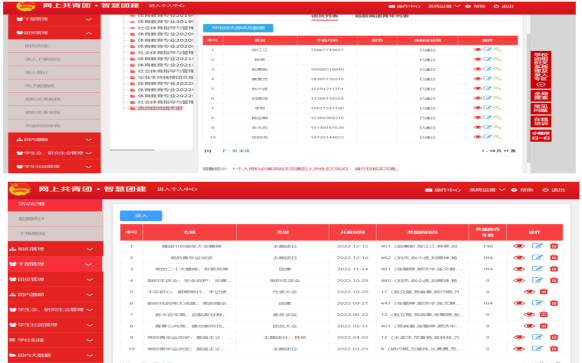Click 进入个人中心 in the activity records window header
This screenshot has width=582, height=363.
[177, 189]
